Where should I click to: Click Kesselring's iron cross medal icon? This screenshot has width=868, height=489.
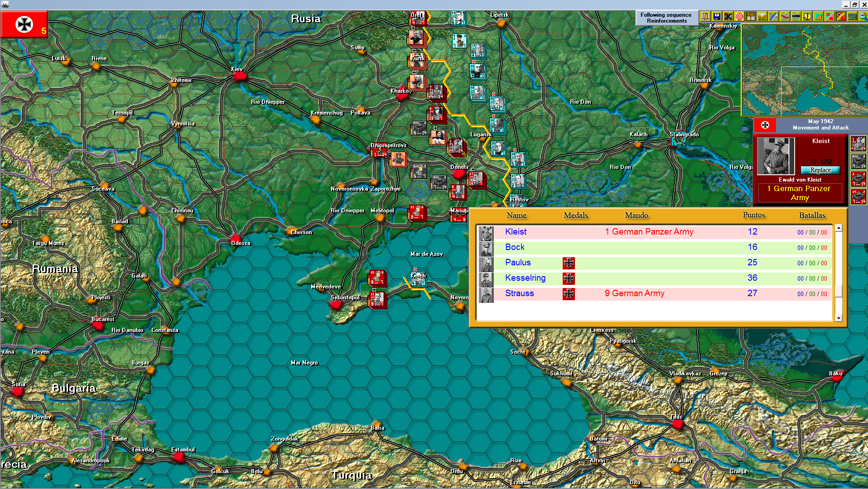(569, 278)
